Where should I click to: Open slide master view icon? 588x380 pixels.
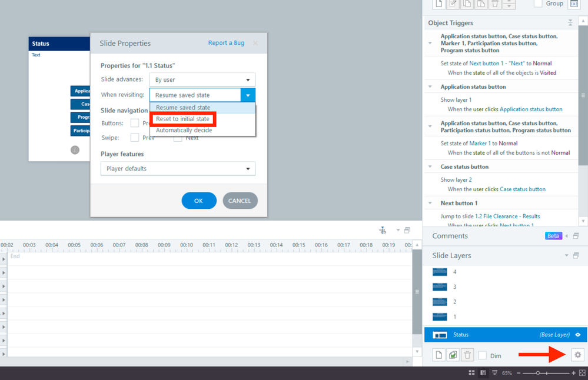pos(494,372)
